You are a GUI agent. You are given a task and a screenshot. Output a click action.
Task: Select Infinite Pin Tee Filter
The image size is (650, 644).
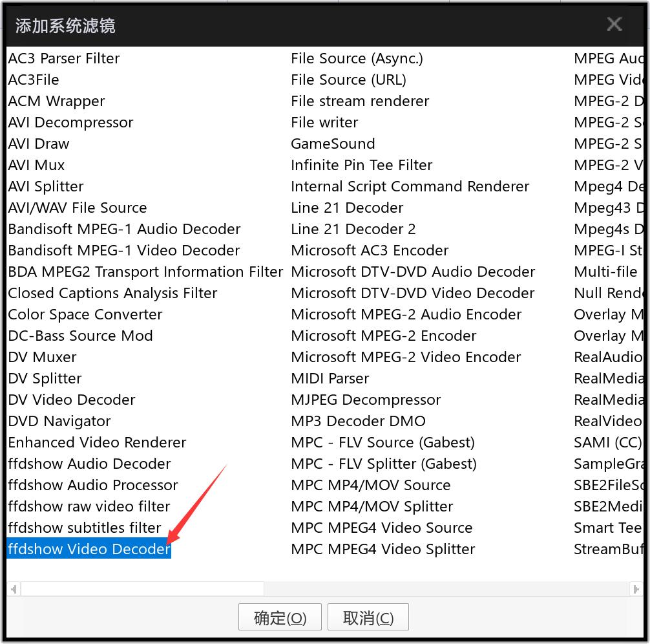tap(361, 165)
